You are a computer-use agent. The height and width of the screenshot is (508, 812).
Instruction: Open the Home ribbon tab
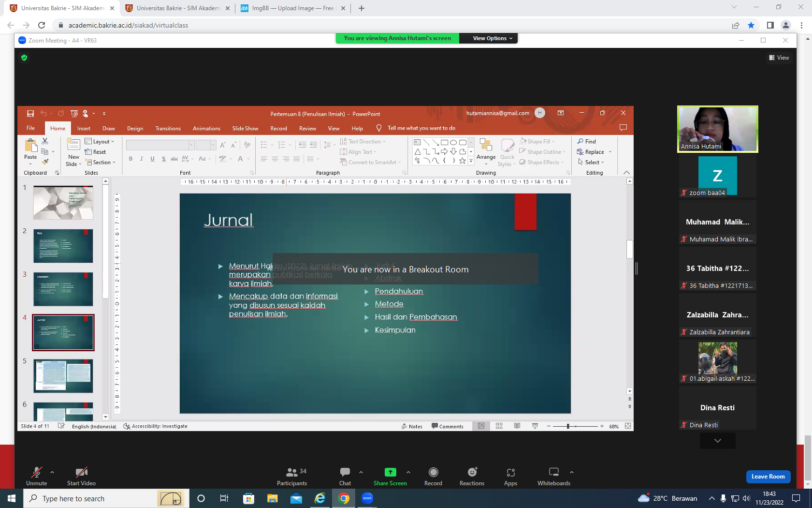[58, 128]
